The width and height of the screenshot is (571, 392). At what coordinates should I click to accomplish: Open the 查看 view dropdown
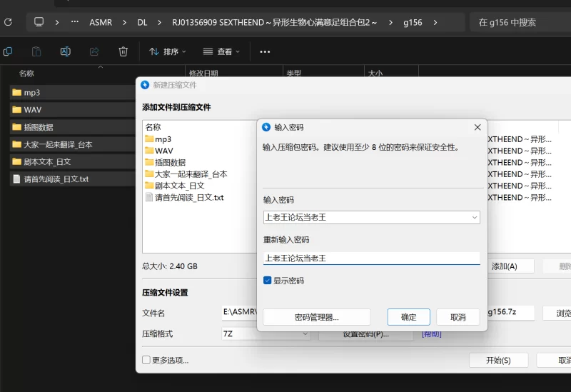[x=222, y=51]
